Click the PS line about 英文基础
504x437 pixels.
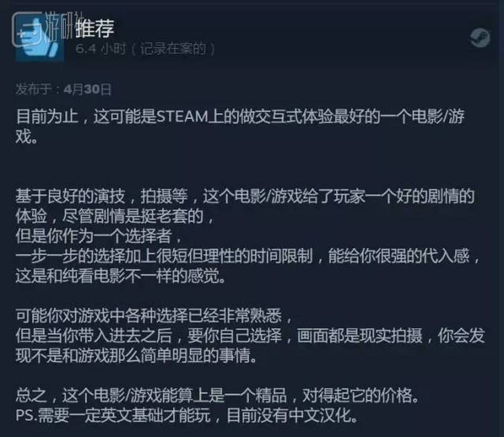coord(187,415)
